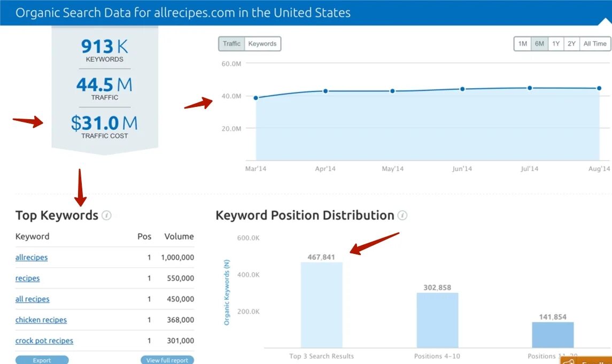Open the recipes keyword link
Screen dimensions: 612x364
[27, 278]
